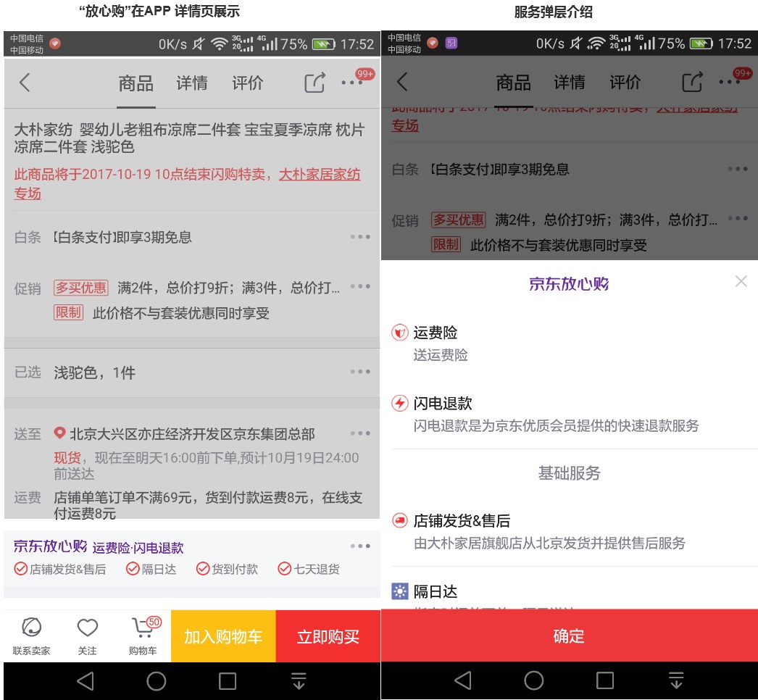Switch to the 详情 tab on the detail page
The width and height of the screenshot is (758, 700).
tap(192, 83)
